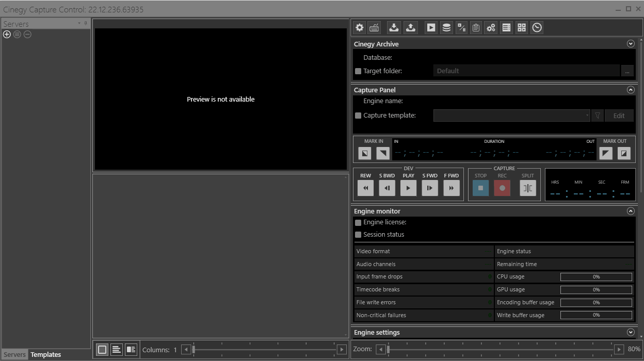Toggle the Target folder checkbox
The image size is (644, 361).
pos(358,71)
